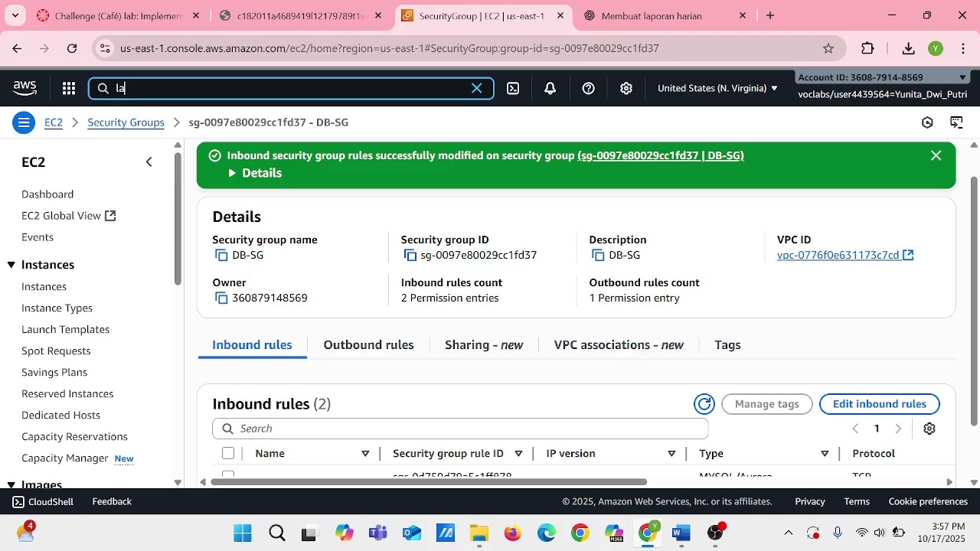Viewport: 980px width, 551px height.
Task: Open Microsoft Word from the taskbar
Action: (x=681, y=533)
